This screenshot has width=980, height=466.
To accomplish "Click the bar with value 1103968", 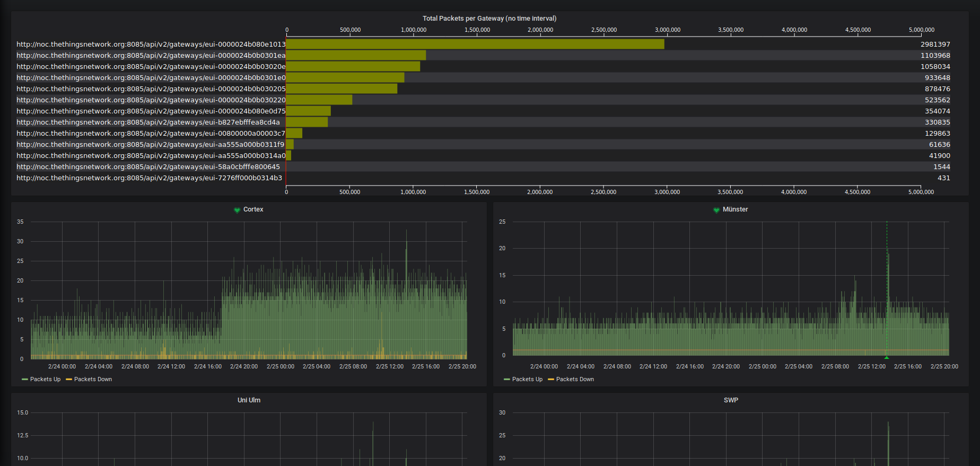I will coord(356,55).
